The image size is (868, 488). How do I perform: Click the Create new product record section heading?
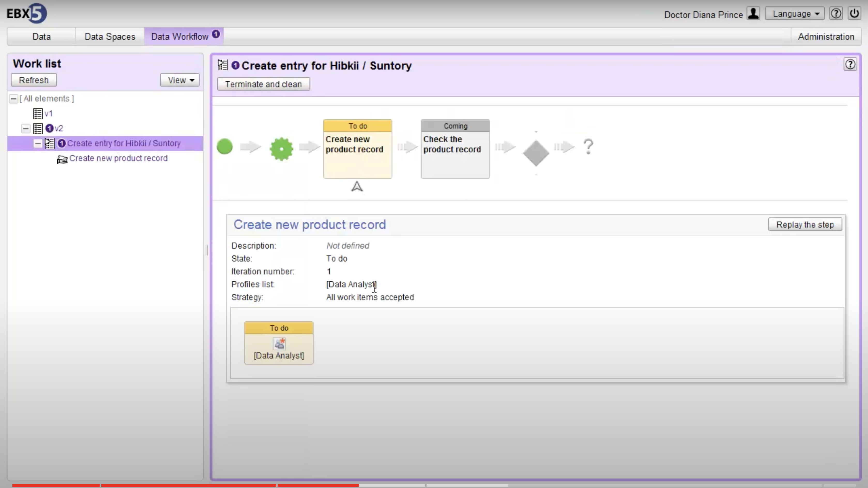click(x=310, y=224)
